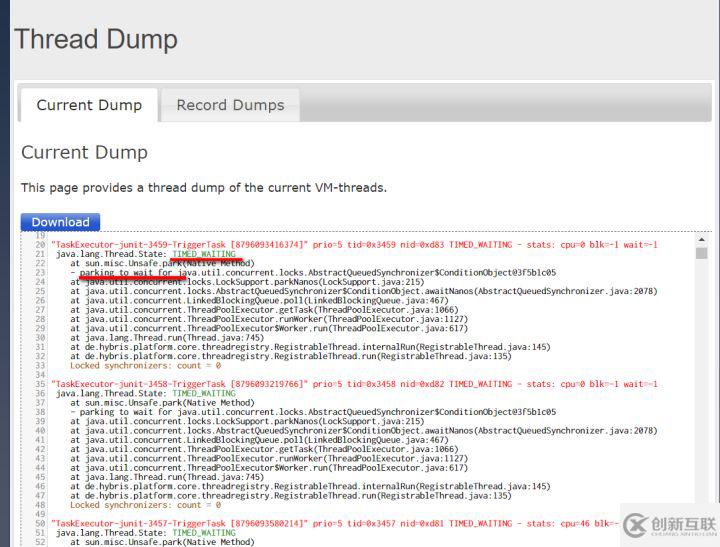Click the RegistrableThread.internalRun line 31
The width and height of the screenshot is (720, 547).
pyautogui.click(x=310, y=347)
